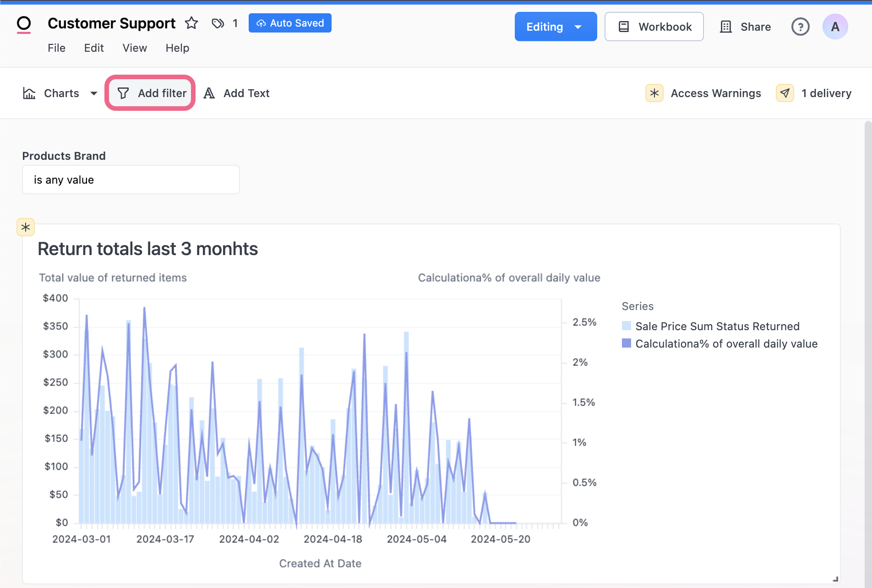Open Products Brand filter value selector
Viewport: 872px width, 588px height.
(x=131, y=180)
